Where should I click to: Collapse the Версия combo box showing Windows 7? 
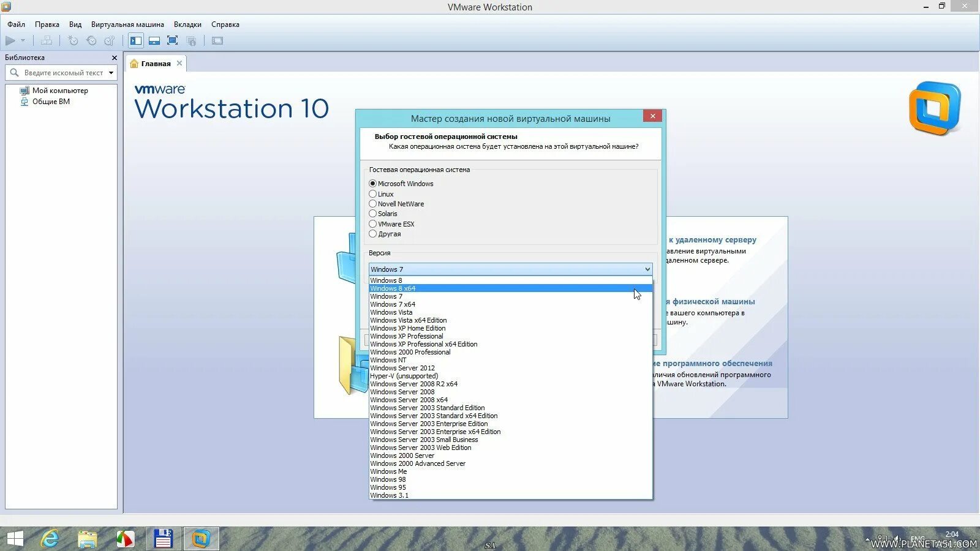point(510,269)
